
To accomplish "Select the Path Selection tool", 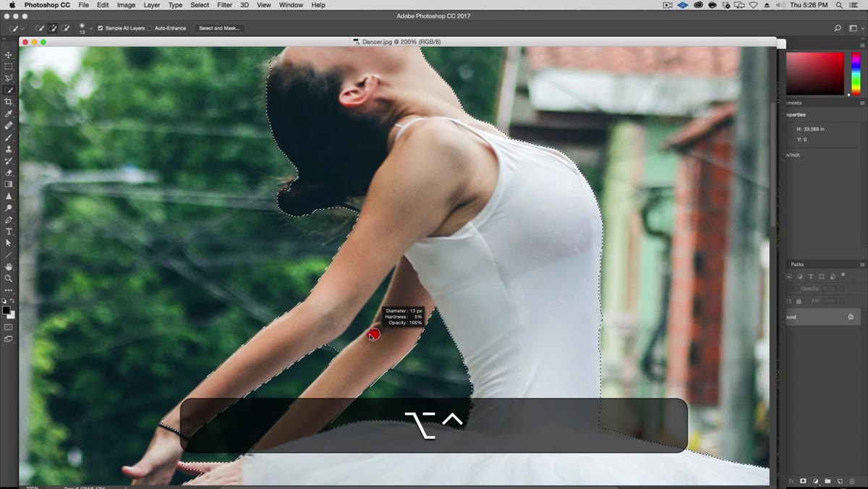I will (9, 243).
